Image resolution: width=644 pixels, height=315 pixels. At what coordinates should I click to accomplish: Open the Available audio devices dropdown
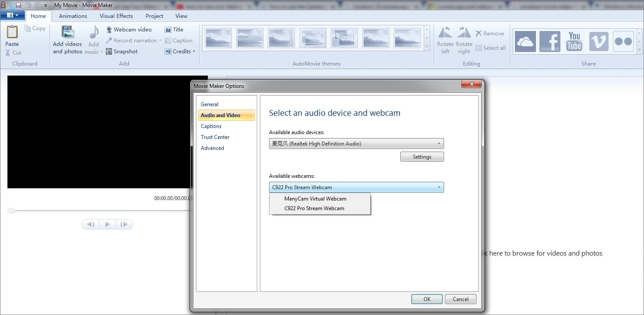tap(357, 144)
